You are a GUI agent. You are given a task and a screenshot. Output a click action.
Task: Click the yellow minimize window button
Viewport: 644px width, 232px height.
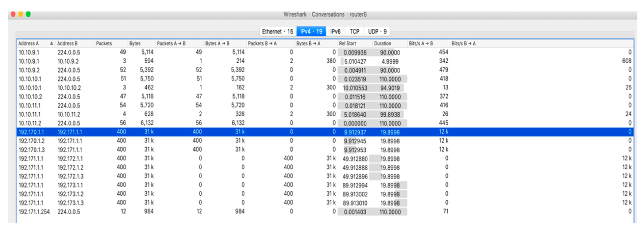pos(21,14)
